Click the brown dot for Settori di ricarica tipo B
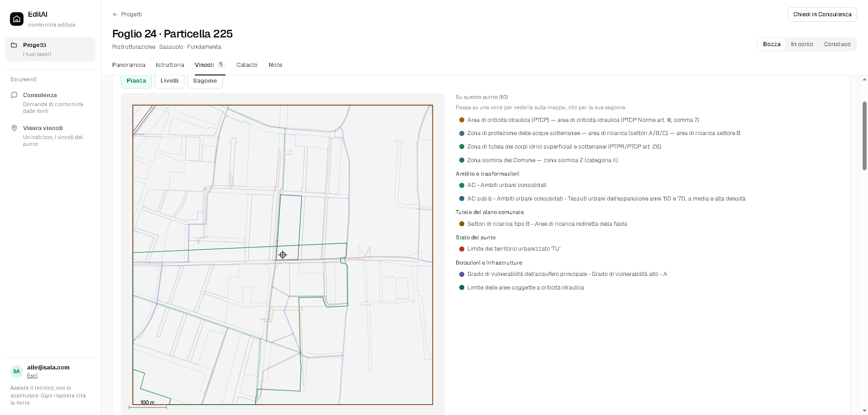Screen dimensions: 868x415 coord(462,224)
